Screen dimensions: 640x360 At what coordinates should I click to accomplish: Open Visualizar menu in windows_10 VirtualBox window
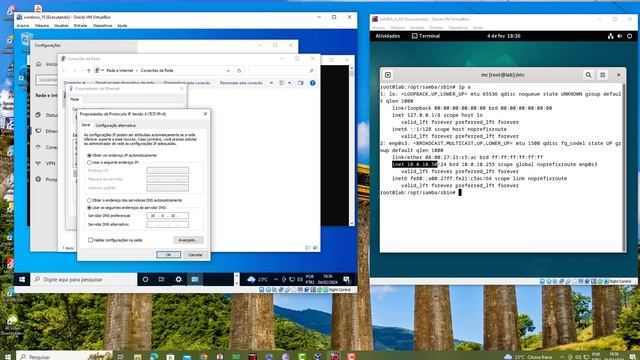click(61, 26)
